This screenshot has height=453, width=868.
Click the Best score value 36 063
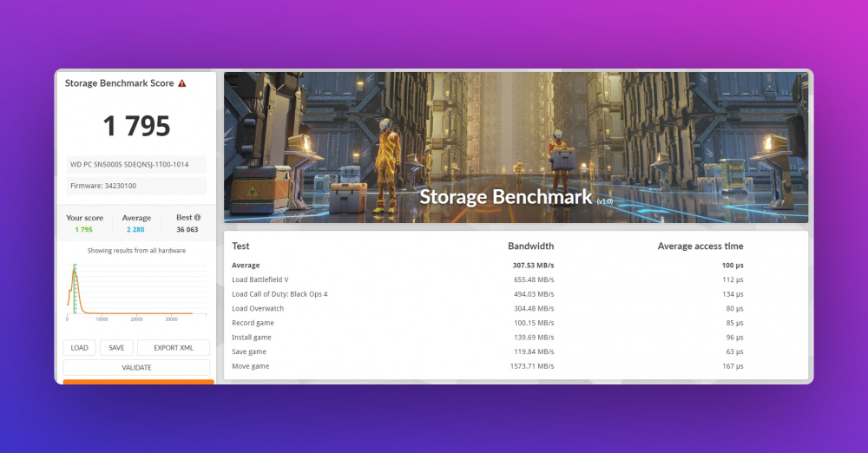point(187,230)
